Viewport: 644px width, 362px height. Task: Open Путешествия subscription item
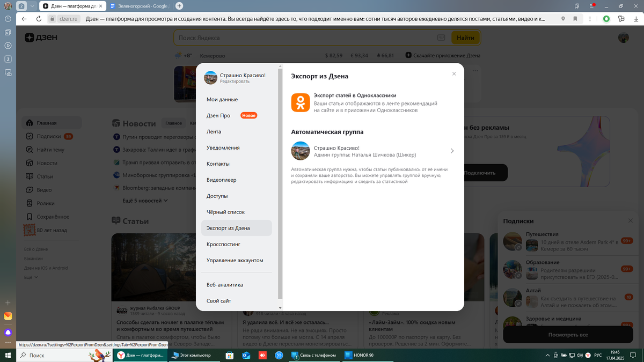coord(568,241)
